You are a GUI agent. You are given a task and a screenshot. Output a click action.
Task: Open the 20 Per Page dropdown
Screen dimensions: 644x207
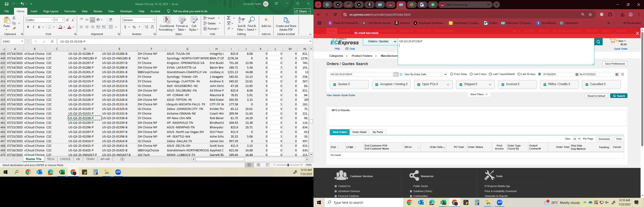pyautogui.click(x=577, y=139)
